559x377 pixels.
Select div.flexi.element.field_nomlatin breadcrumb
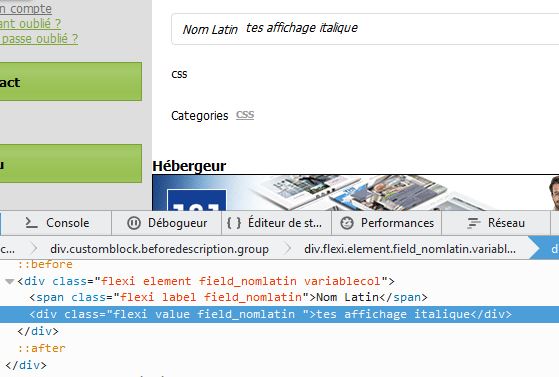tap(410, 249)
